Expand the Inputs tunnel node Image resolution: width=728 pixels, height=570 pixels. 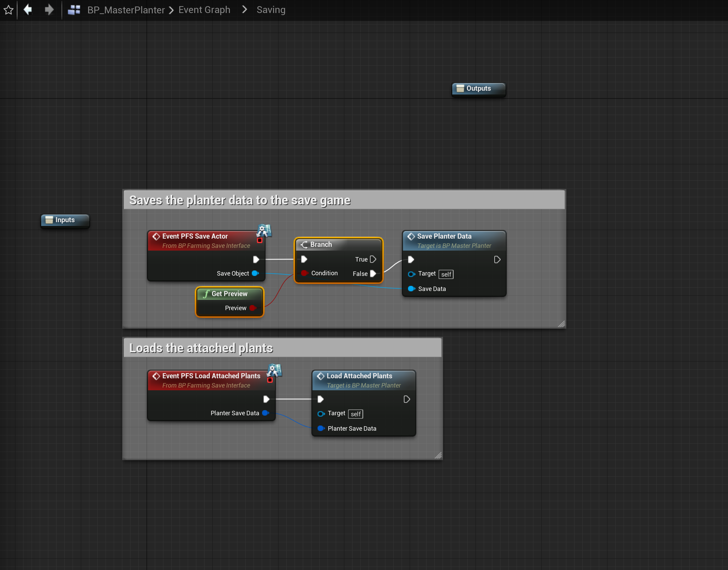(65, 220)
